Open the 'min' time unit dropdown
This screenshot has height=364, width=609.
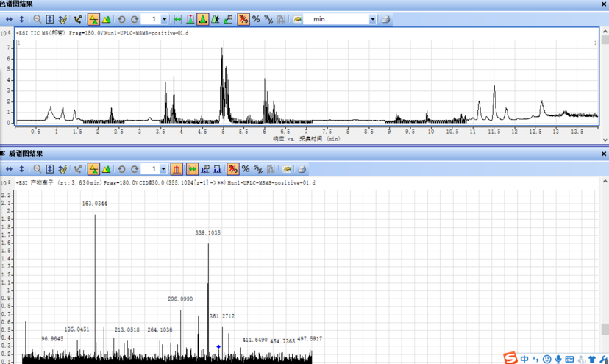372,19
